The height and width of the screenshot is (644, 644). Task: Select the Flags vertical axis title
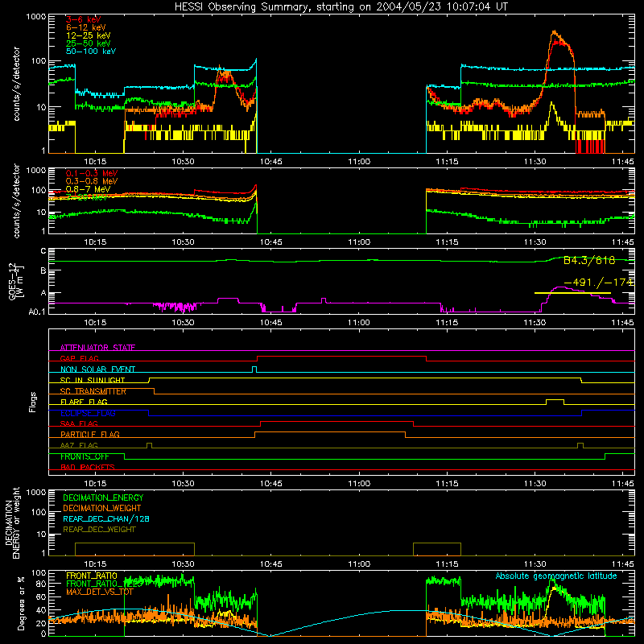tap(33, 402)
